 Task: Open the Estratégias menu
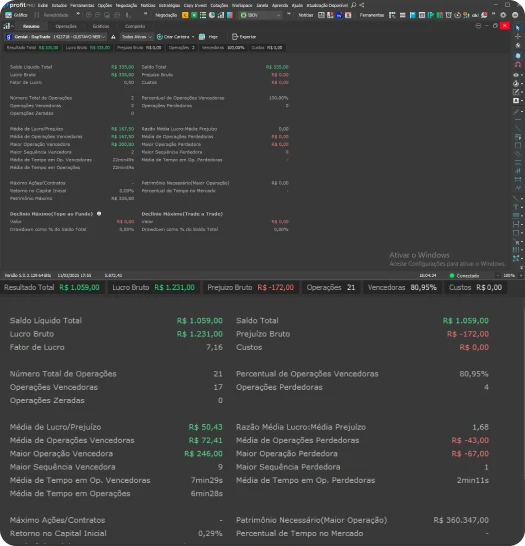click(x=169, y=5)
